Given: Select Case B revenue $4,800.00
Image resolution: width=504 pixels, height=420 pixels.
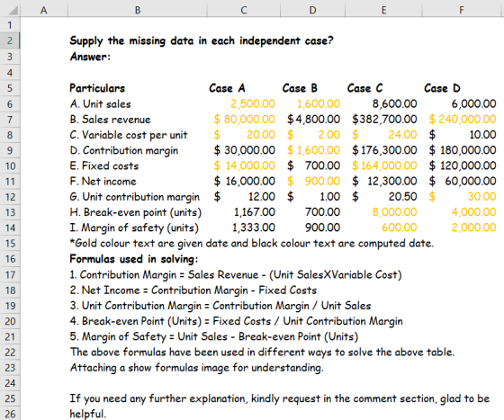Looking at the screenshot, I should coord(313,120).
